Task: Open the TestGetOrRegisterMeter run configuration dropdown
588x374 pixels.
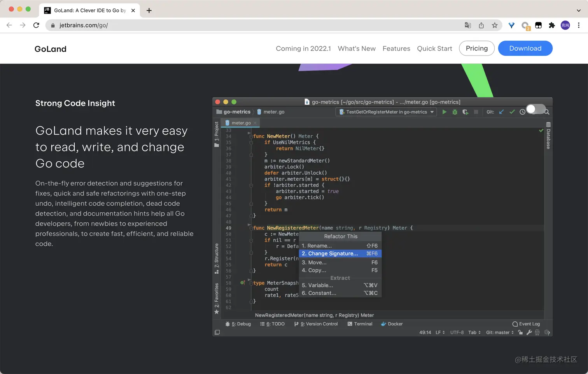Action: (x=386, y=112)
